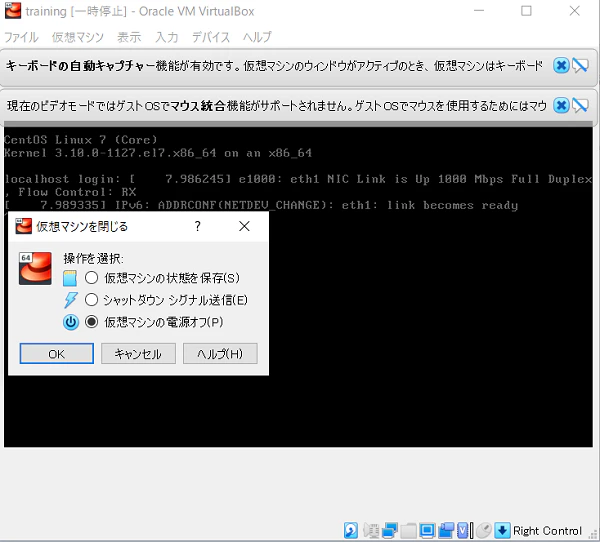Click the mouse integration status icon

point(484,530)
